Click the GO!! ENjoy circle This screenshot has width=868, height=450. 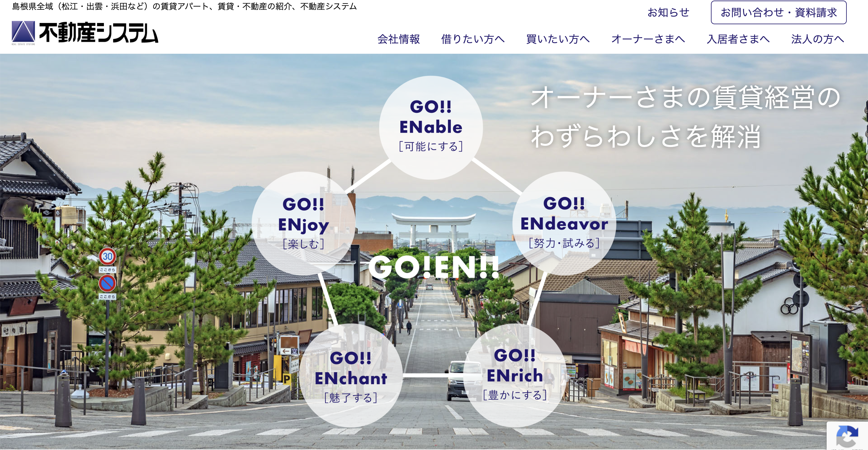click(x=303, y=223)
